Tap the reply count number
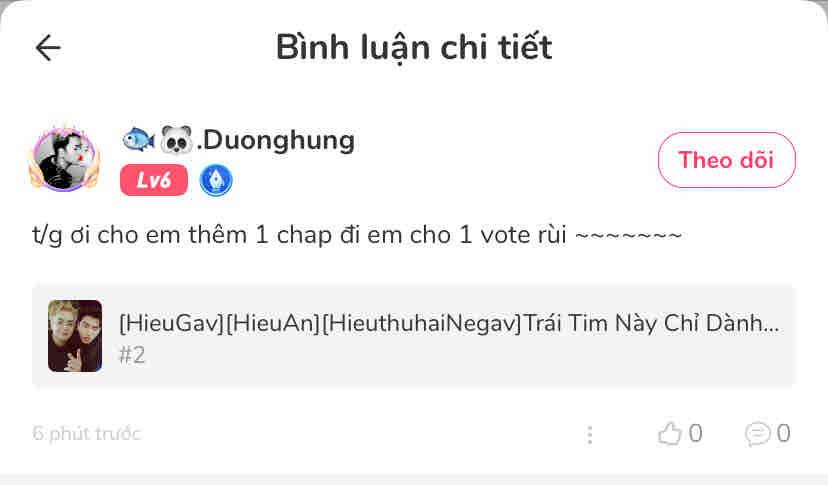Image resolution: width=828 pixels, height=485 pixels. coord(784,434)
